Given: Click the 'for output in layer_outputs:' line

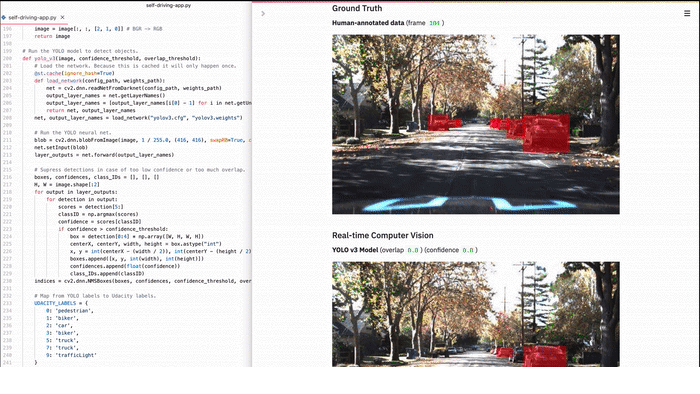Looking at the screenshot, I should 76,192.
